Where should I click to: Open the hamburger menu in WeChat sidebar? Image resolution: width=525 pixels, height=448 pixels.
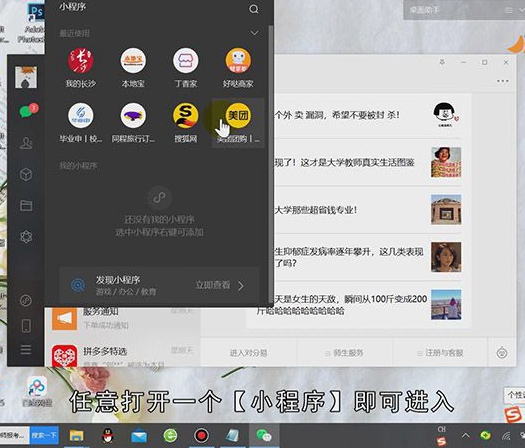click(x=26, y=350)
